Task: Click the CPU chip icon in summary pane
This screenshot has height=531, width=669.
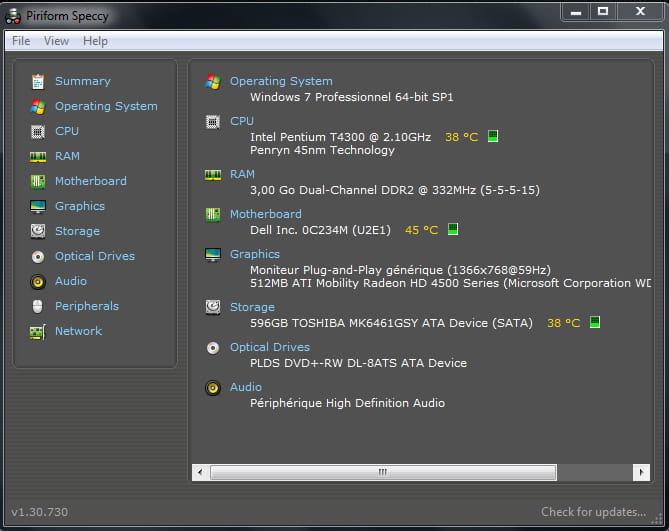Action: [212, 122]
